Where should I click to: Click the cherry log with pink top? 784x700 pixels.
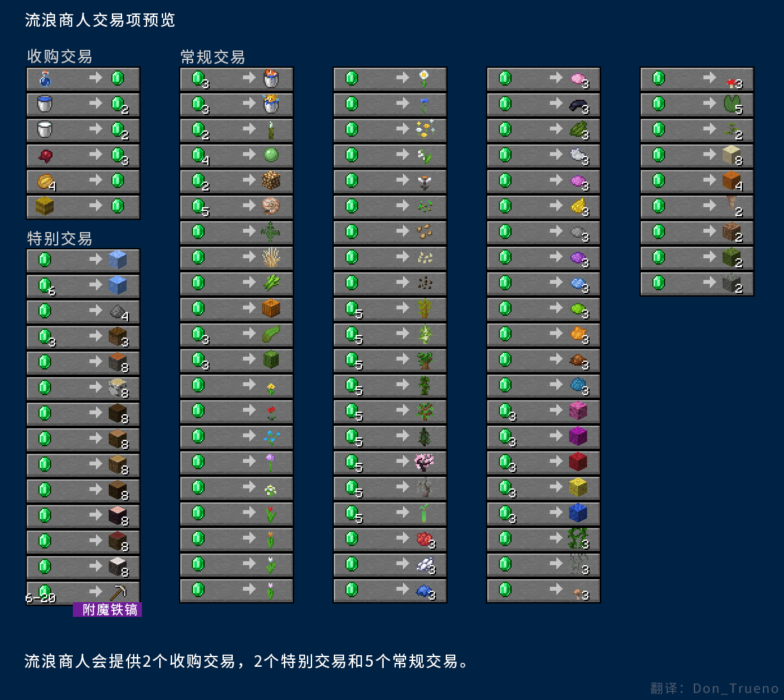click(x=117, y=515)
